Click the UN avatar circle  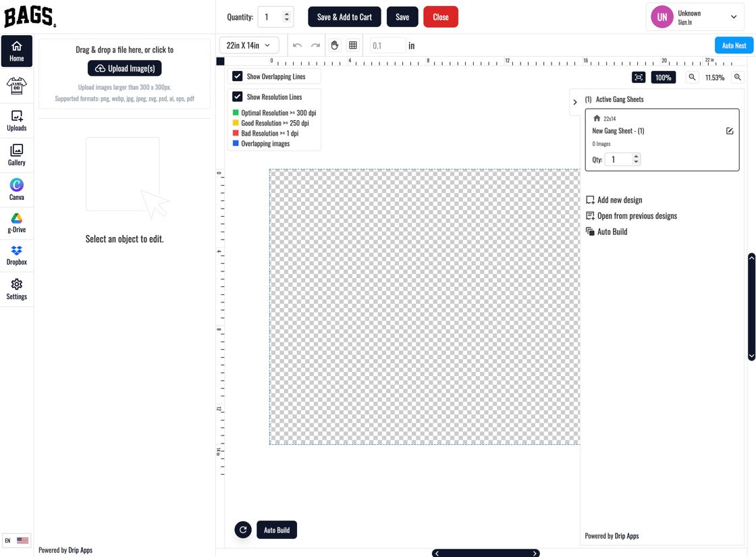point(662,17)
